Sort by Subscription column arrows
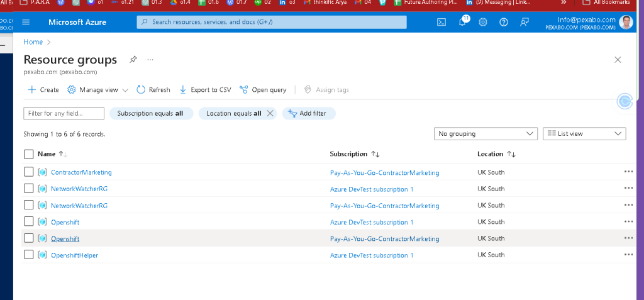644x300 pixels. tap(375, 154)
